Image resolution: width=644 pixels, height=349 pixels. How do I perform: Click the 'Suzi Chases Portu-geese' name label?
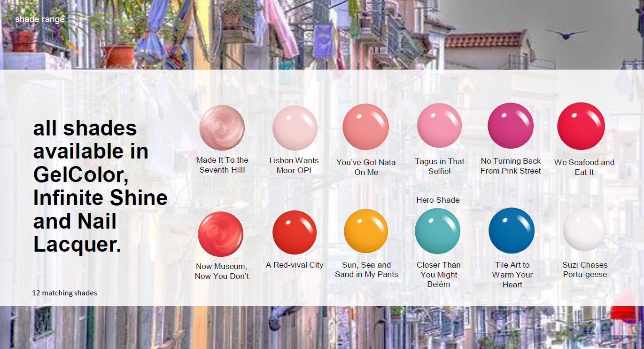(585, 270)
